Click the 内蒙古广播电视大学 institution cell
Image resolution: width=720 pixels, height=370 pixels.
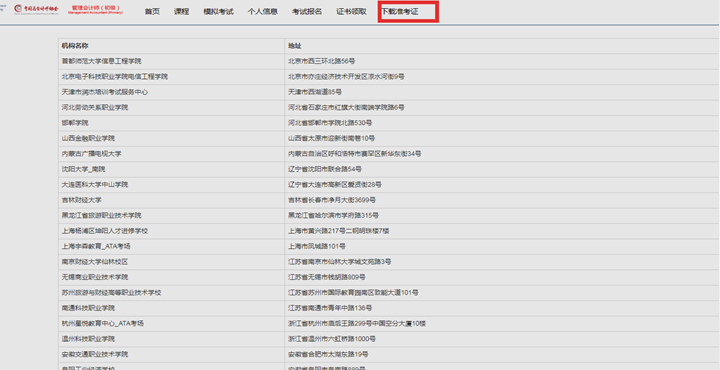pyautogui.click(x=171, y=154)
